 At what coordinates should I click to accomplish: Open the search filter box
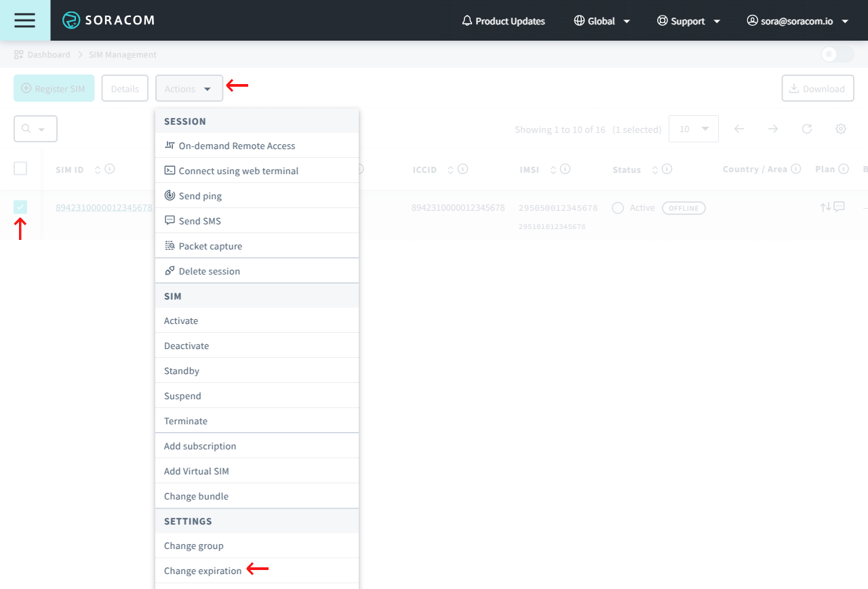(x=35, y=129)
